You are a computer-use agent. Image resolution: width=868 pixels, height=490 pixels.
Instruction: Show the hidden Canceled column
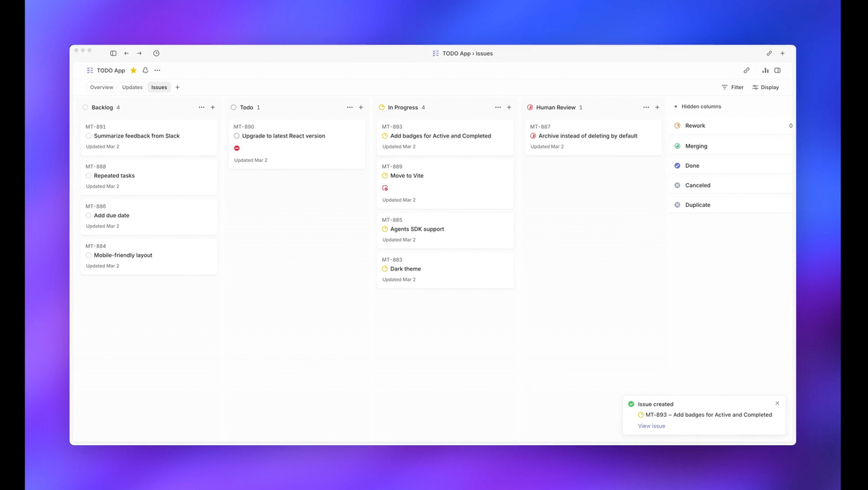click(x=733, y=185)
